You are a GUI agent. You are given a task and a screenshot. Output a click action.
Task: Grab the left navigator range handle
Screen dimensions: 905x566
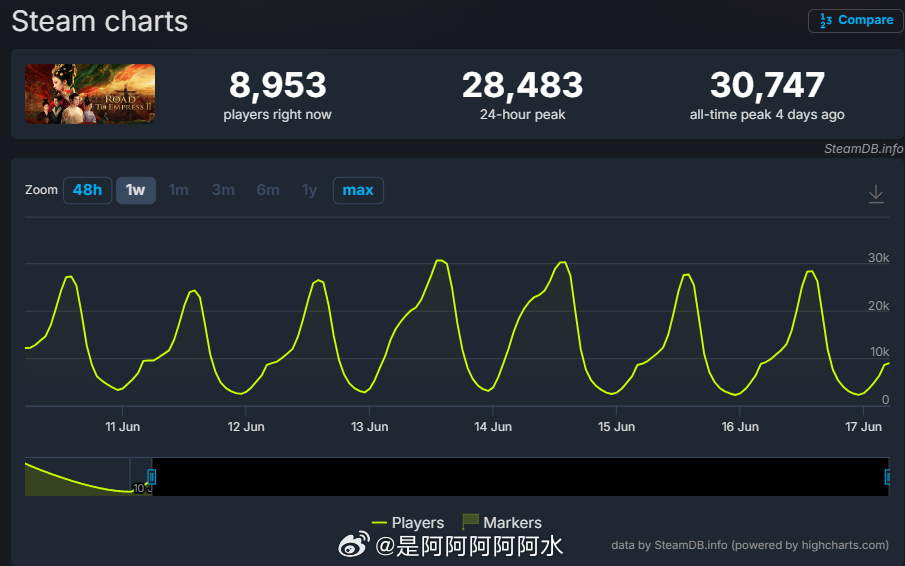(152, 477)
